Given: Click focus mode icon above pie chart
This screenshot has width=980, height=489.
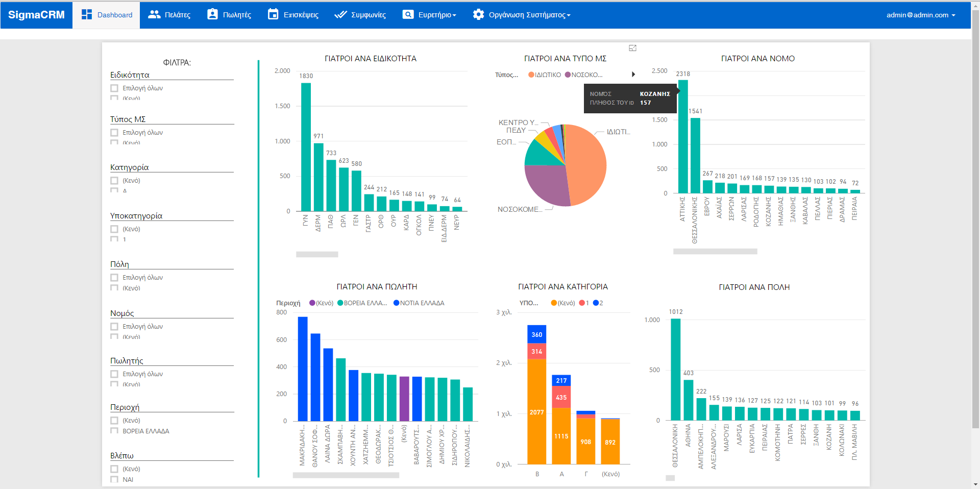Looking at the screenshot, I should pos(632,48).
